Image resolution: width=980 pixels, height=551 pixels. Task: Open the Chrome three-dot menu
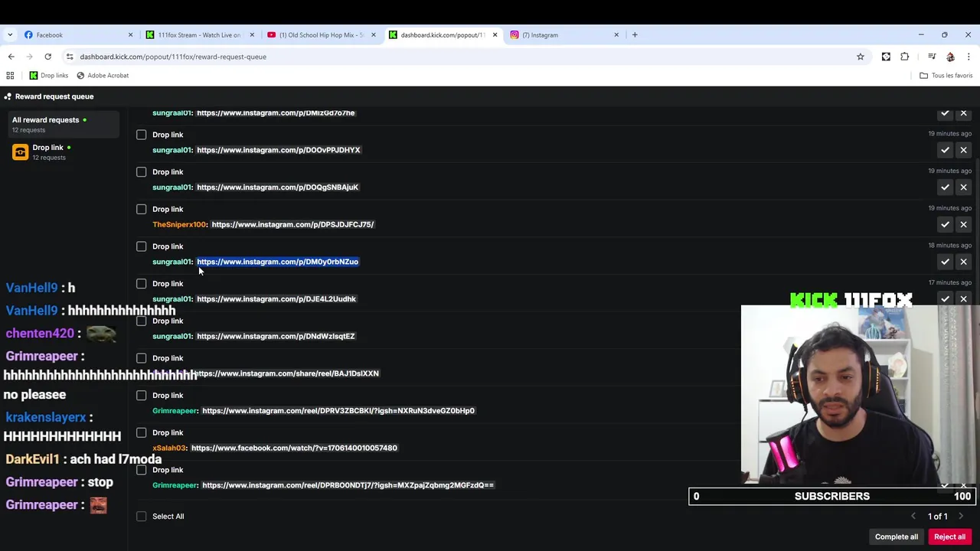tap(969, 57)
